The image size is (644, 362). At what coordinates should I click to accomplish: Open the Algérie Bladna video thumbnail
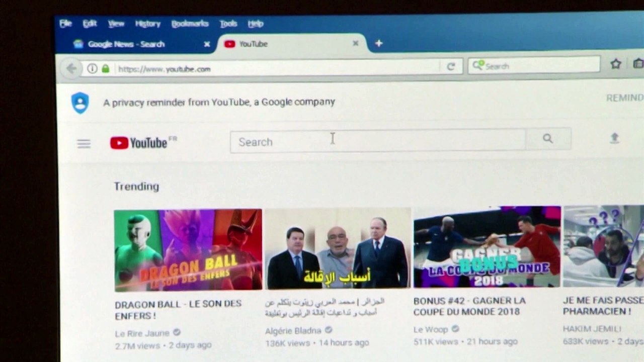coord(338,248)
